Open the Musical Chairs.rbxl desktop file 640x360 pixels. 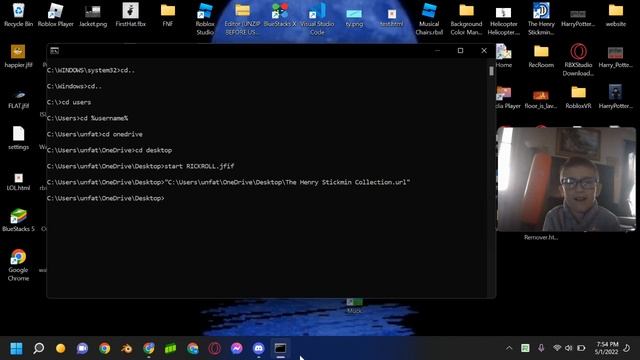(x=429, y=19)
